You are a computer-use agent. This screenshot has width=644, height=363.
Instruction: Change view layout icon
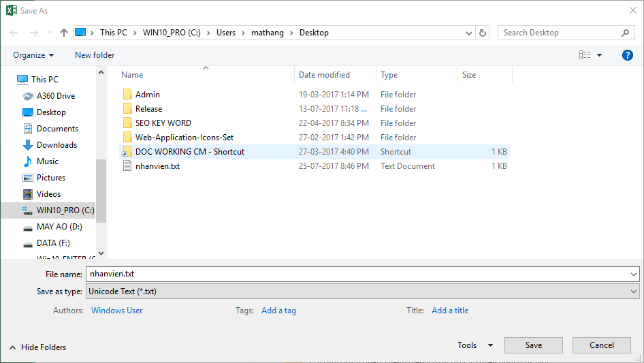click(x=585, y=54)
